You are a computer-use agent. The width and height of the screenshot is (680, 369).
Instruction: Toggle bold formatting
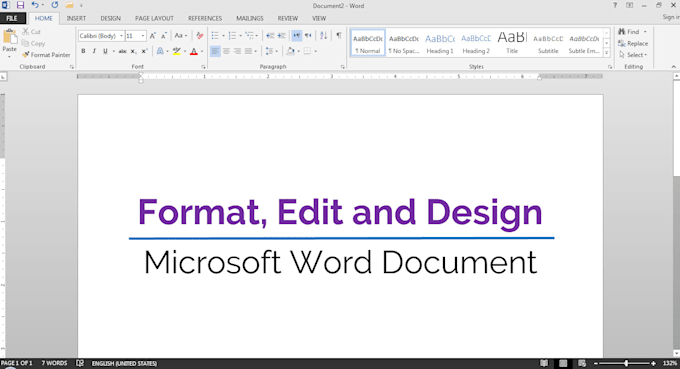tap(83, 51)
